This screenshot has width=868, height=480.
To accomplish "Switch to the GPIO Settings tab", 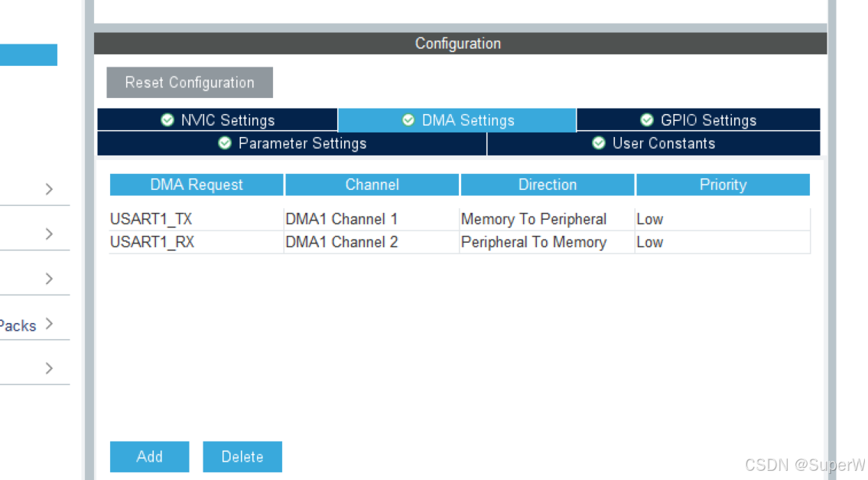I will (x=698, y=119).
